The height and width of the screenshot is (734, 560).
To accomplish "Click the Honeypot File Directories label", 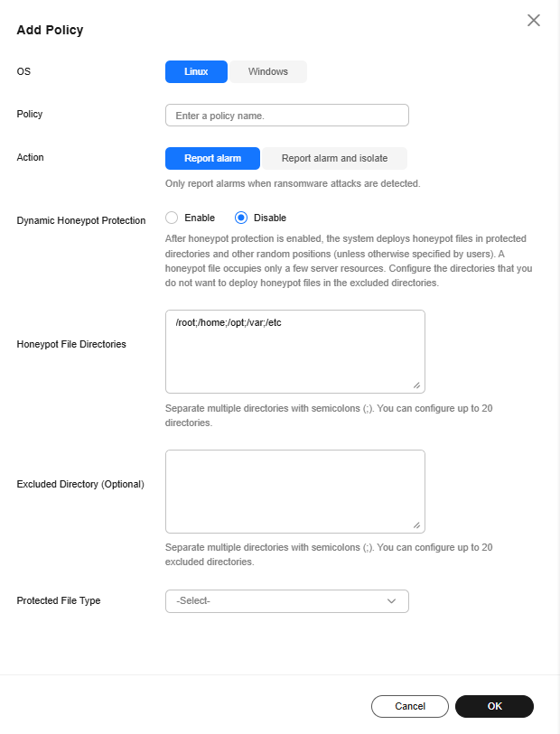I will pyautogui.click(x=71, y=344).
